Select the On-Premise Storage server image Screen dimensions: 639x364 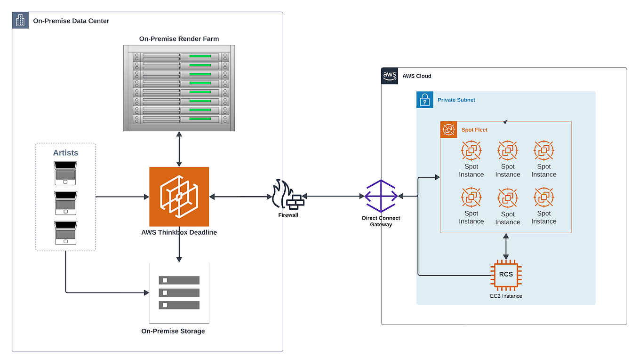point(179,292)
